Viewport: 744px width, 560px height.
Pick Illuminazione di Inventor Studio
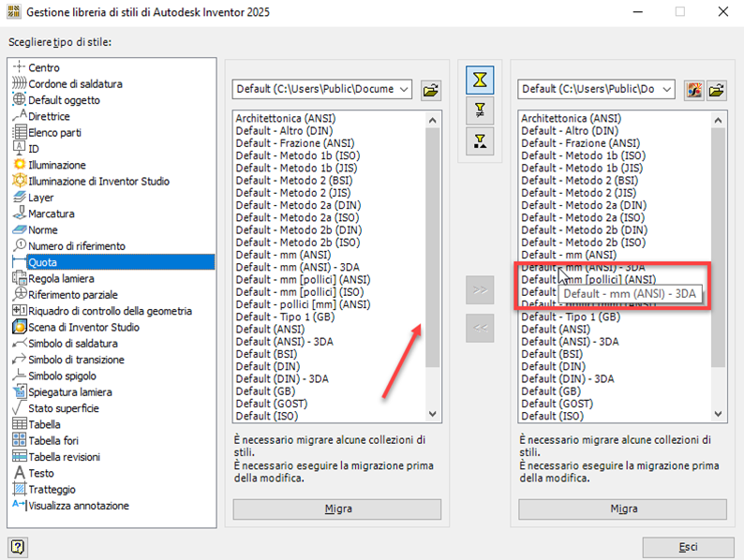click(x=91, y=181)
